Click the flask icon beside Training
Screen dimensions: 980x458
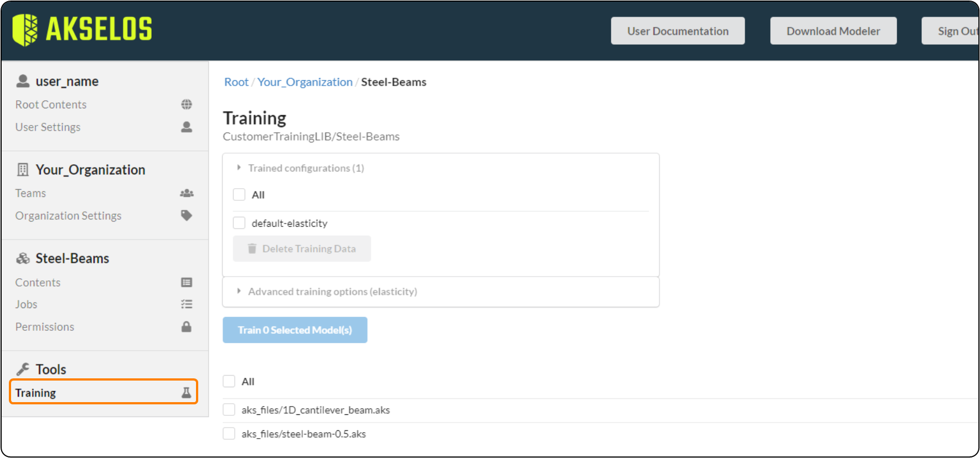point(187,393)
